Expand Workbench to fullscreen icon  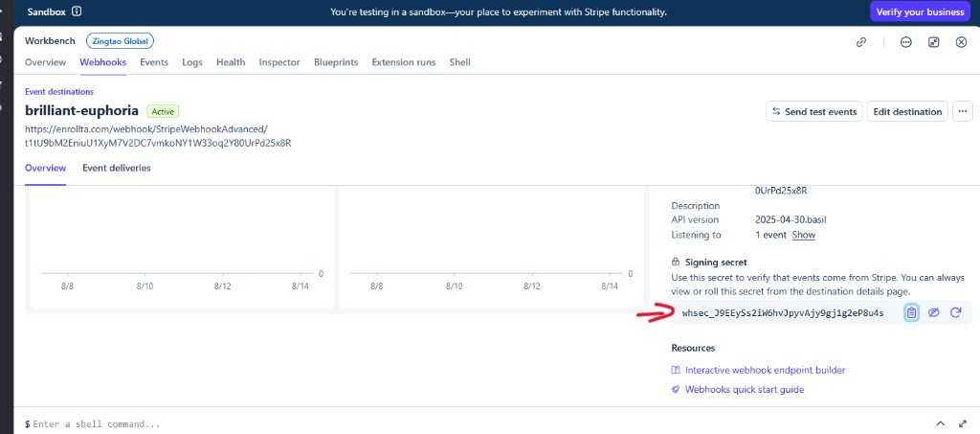coord(934,42)
